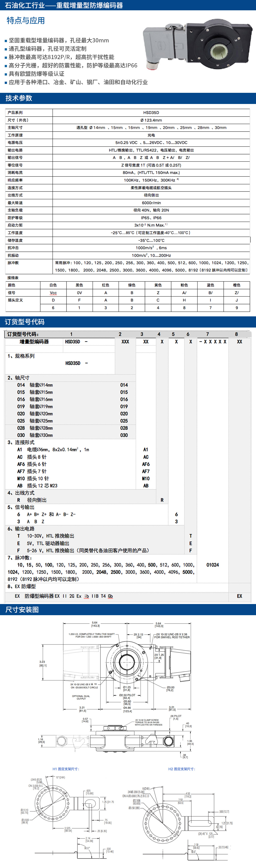Click the 8、EX 防爆型 heading
Screen dimensions: 256x868
tap(21, 586)
